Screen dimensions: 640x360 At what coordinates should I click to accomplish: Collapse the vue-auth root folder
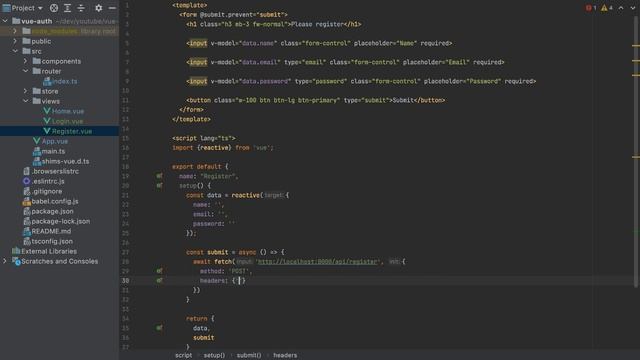5,21
